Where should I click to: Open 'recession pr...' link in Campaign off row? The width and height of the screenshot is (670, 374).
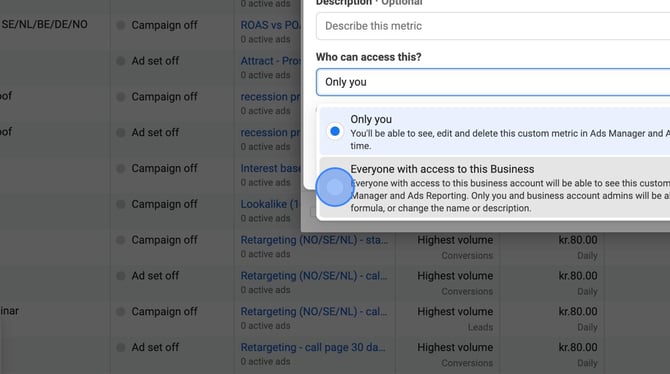pos(270,97)
